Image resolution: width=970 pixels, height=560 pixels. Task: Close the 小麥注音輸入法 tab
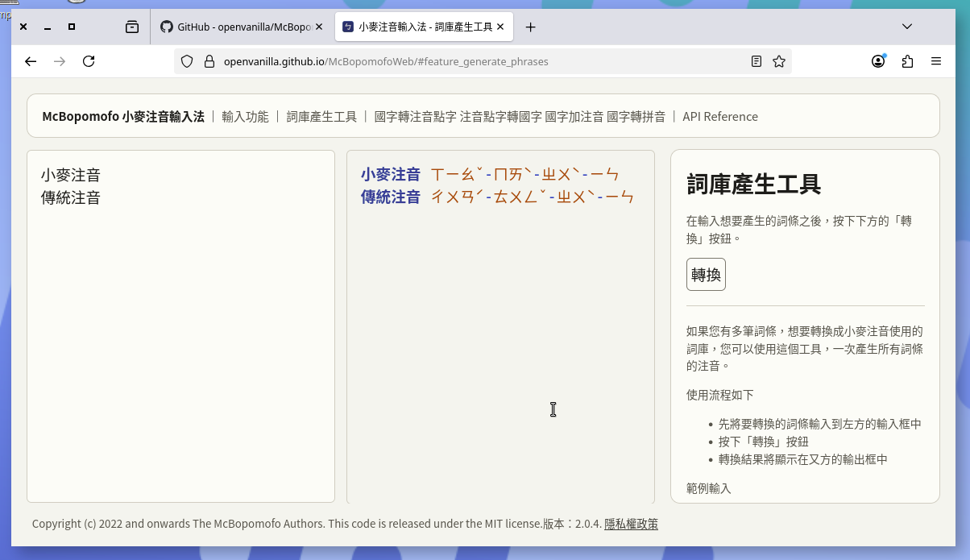click(500, 27)
